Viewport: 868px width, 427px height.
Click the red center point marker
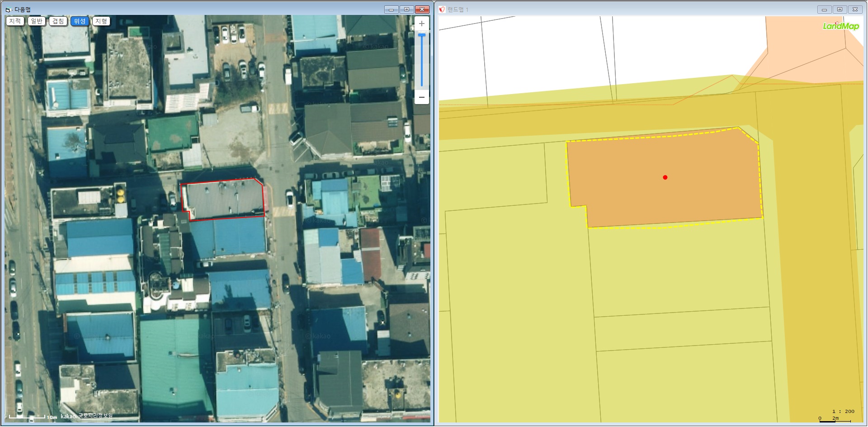665,177
